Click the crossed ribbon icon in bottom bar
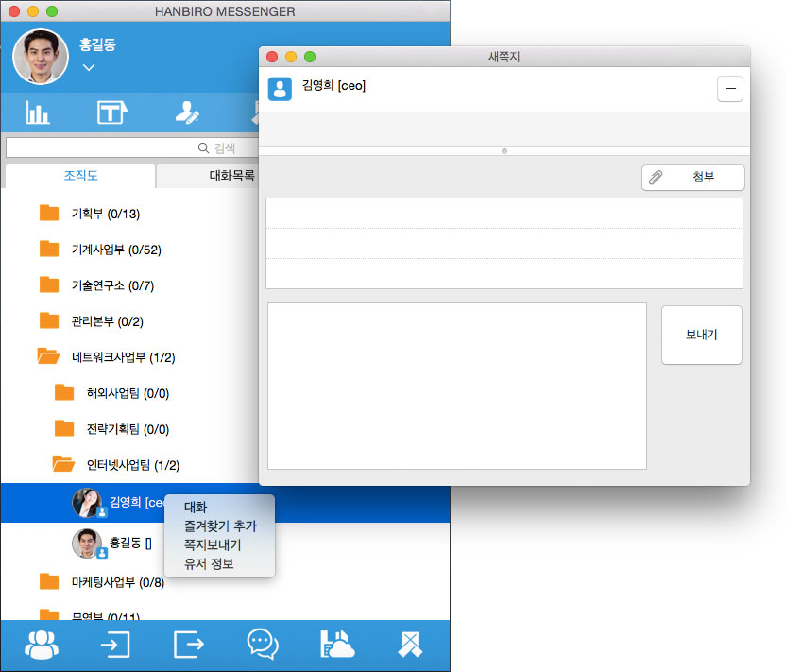Image resolution: width=786 pixels, height=672 pixels. [x=410, y=645]
